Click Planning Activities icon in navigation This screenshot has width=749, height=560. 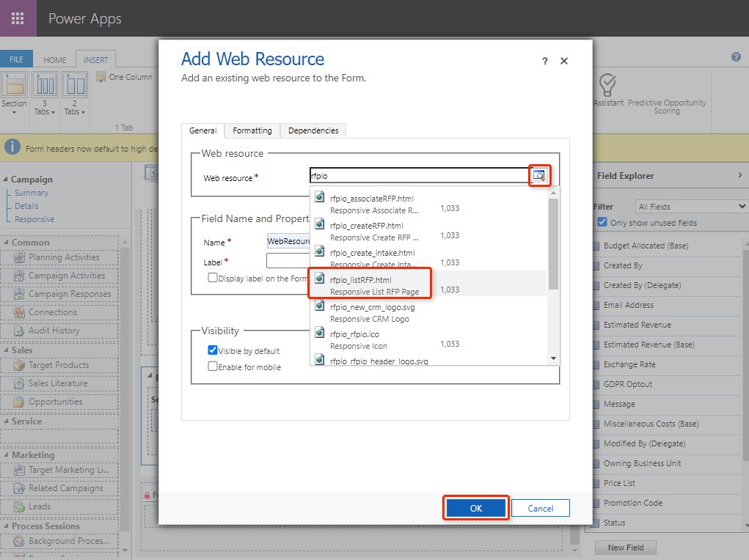point(19,257)
